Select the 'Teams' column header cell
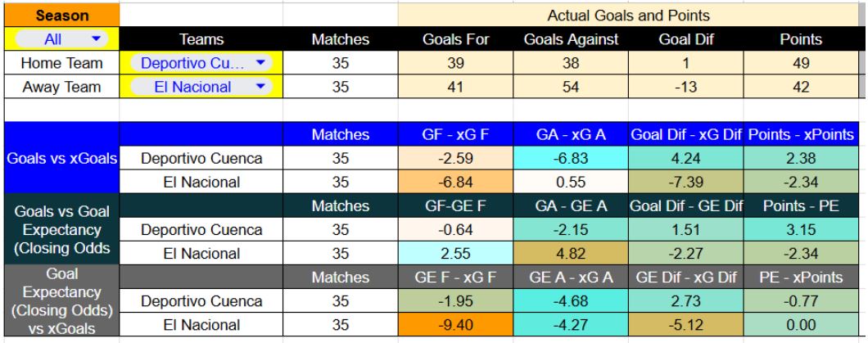 [201, 38]
